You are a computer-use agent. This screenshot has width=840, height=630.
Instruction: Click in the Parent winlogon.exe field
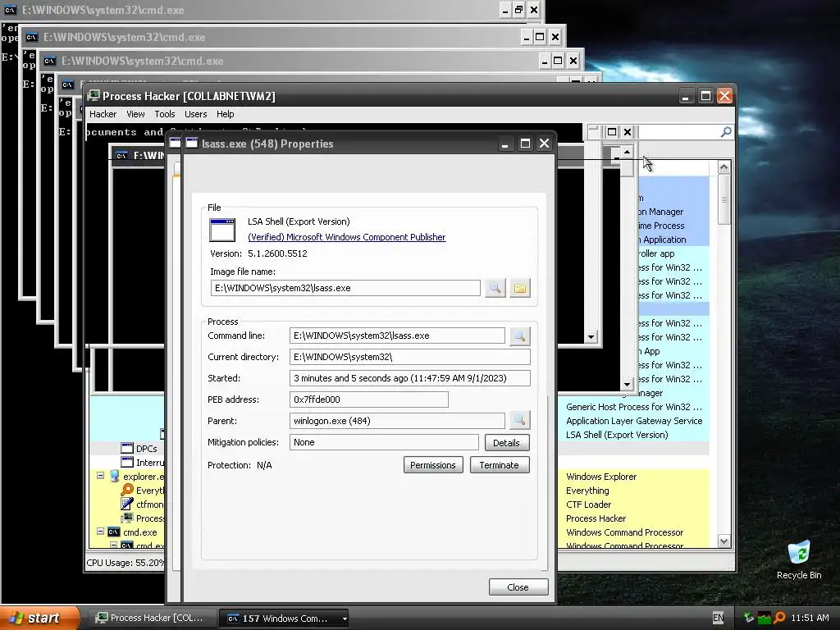397,421
